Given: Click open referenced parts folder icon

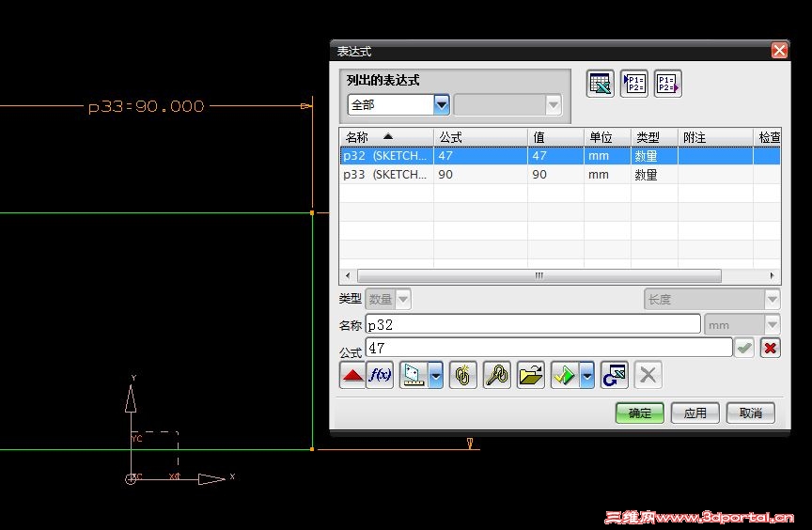Looking at the screenshot, I should (530, 375).
